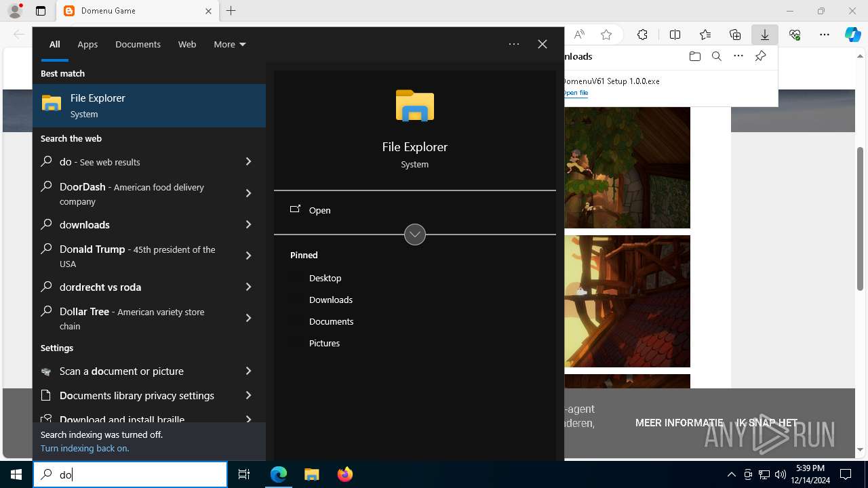The image size is (868, 488).
Task: Open the notification center icon
Action: 846,474
